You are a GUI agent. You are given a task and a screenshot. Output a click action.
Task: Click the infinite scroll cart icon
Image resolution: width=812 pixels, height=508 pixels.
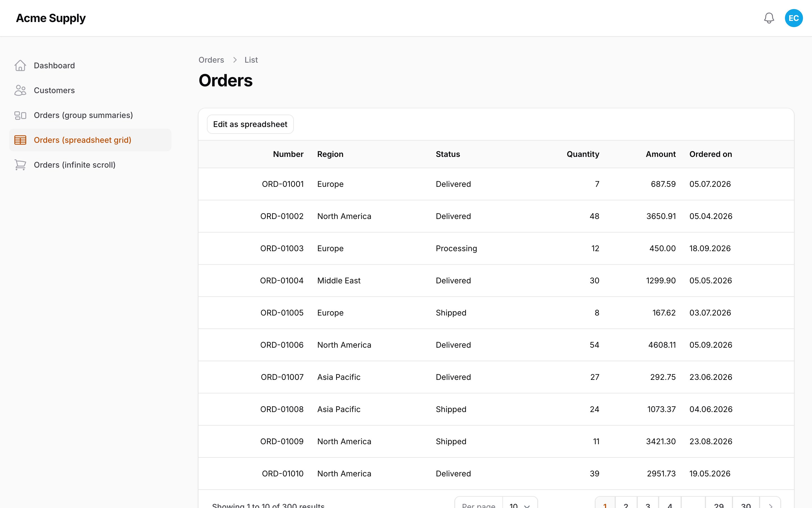coord(20,165)
